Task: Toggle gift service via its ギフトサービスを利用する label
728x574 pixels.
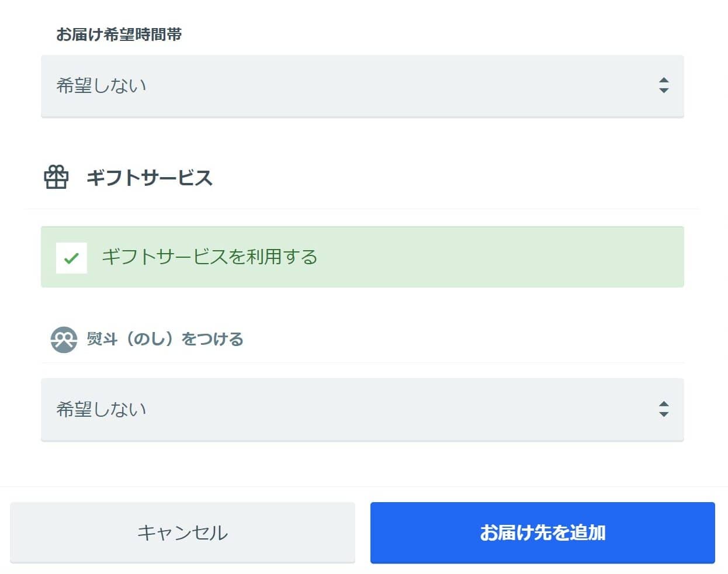Action: coord(209,257)
